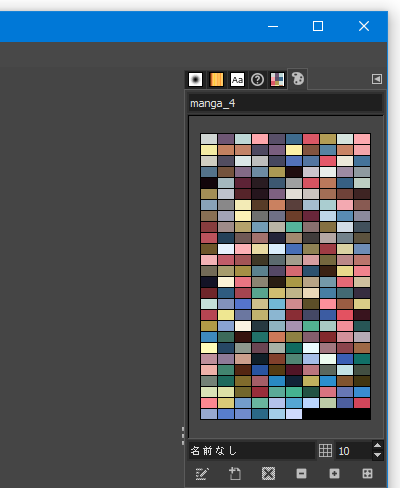The width and height of the screenshot is (400, 488).
Task: Open the help question mark tab
Action: [257, 80]
